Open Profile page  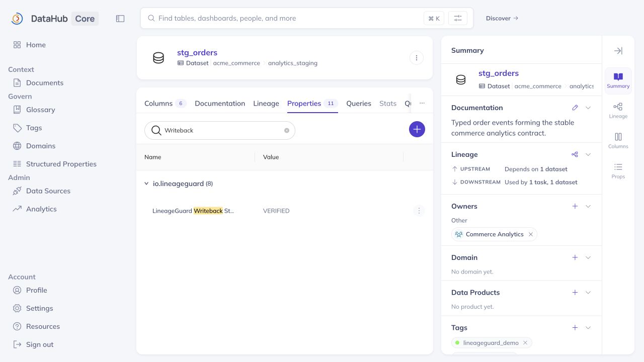coord(36,290)
